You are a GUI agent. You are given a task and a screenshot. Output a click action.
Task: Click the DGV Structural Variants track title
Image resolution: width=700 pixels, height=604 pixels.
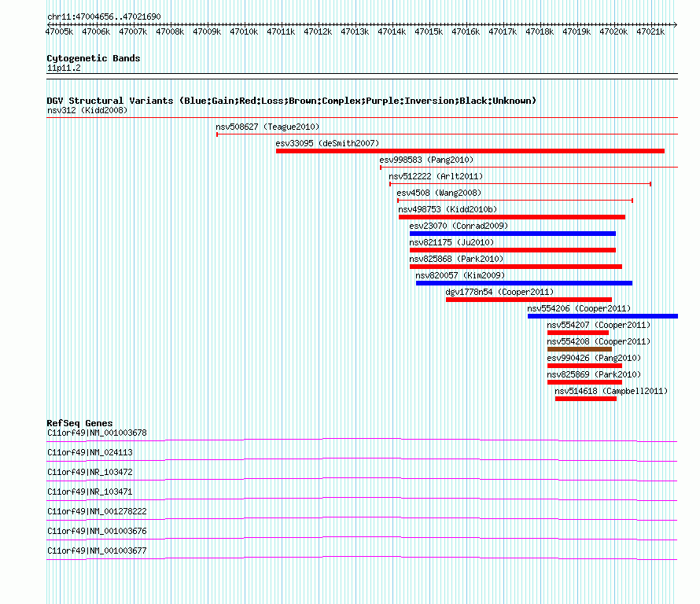(x=291, y=101)
